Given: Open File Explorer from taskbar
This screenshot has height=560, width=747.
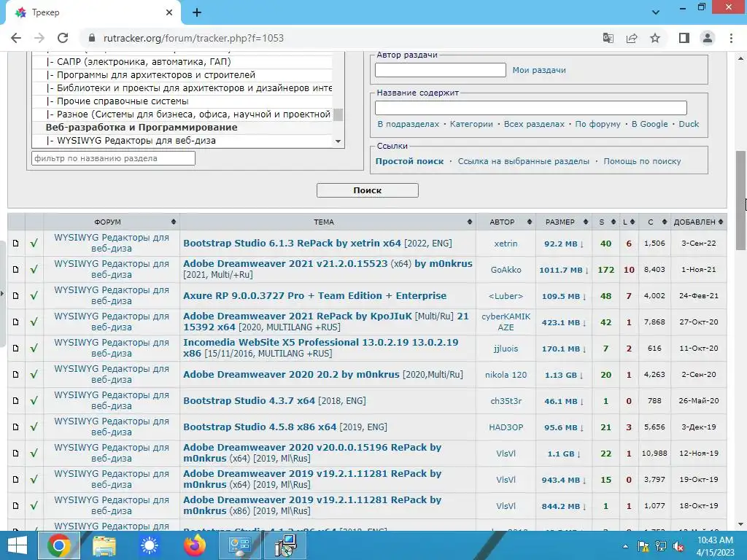Looking at the screenshot, I should 104,545.
